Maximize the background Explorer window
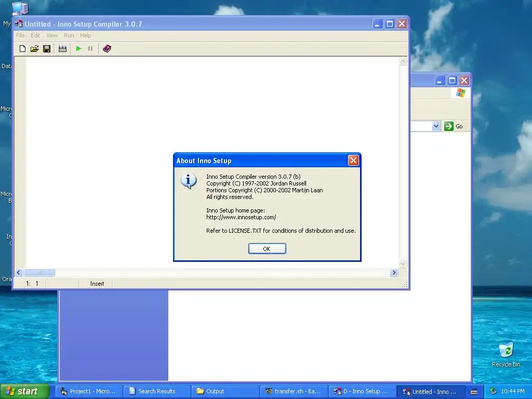Viewport: 532px width, 399px height. click(x=452, y=81)
